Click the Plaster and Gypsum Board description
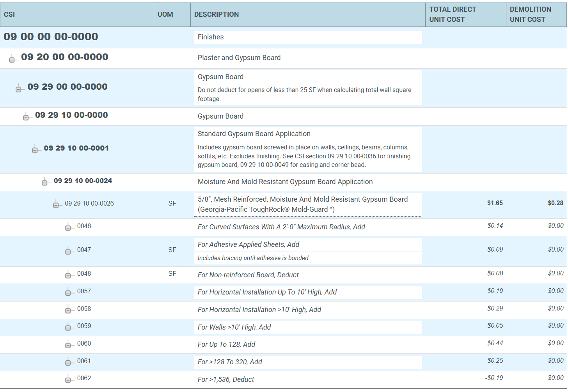568x392 pixels. click(239, 58)
